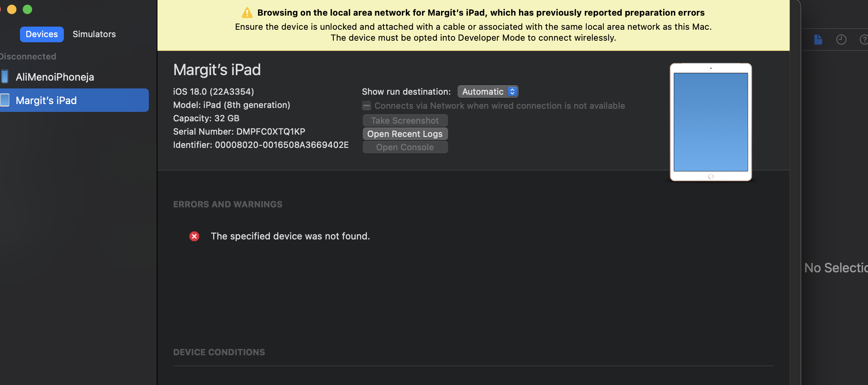The image size is (868, 385).
Task: Click the green zoom window button
Action: coord(27,9)
